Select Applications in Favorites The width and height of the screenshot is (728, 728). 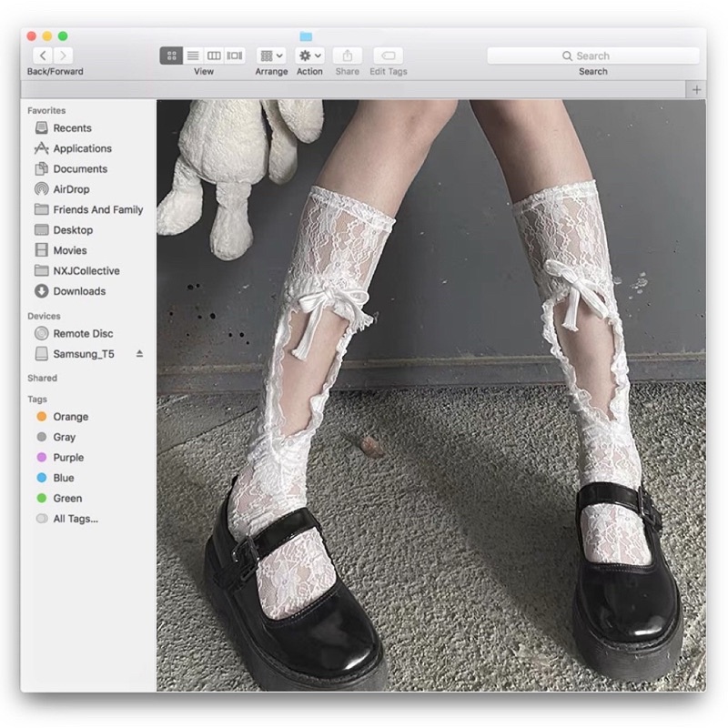coord(82,148)
